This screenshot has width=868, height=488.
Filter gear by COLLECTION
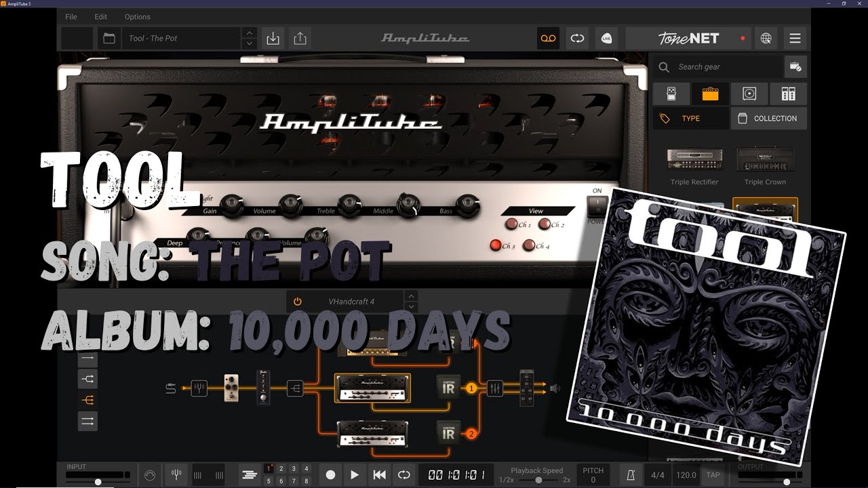point(768,118)
